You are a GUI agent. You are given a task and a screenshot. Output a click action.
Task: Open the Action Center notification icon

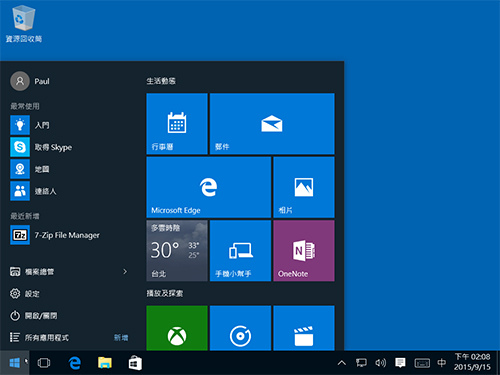[400, 363]
